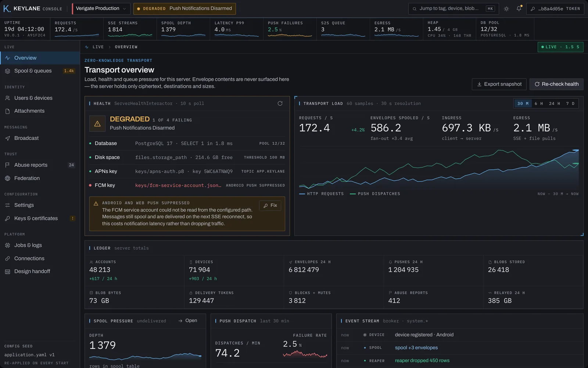Click Export snapshot
This screenshot has width=588, height=368.
click(499, 84)
